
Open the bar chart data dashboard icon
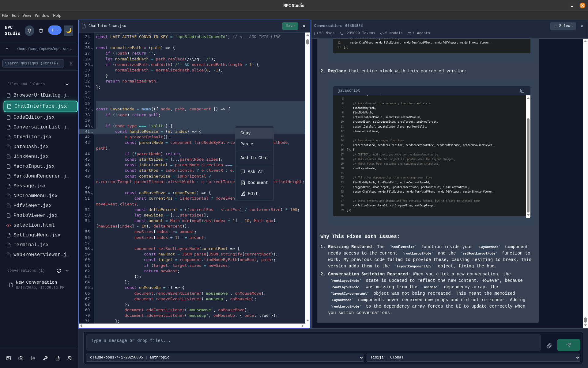pyautogui.click(x=33, y=358)
